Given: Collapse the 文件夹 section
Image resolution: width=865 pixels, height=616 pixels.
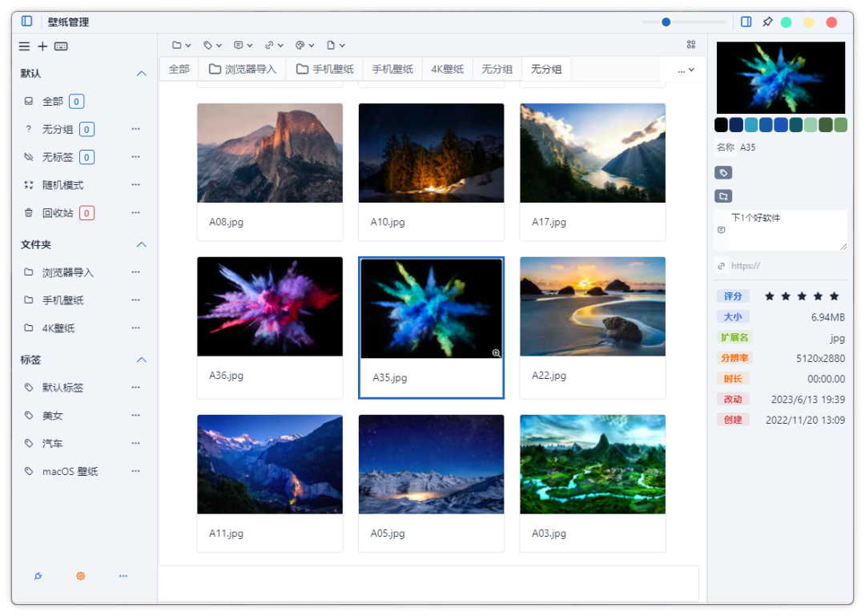Looking at the screenshot, I should coord(142,244).
